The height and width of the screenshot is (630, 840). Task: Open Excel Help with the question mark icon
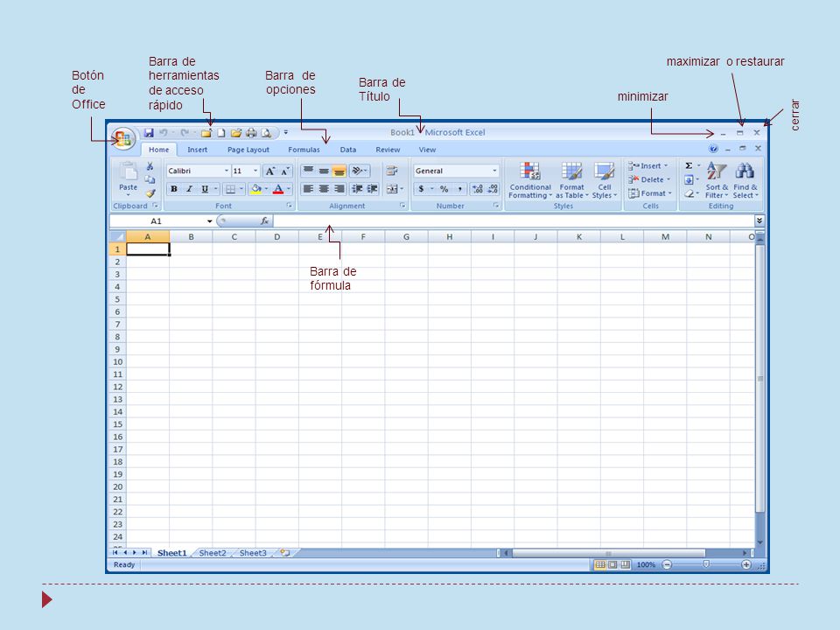[713, 149]
